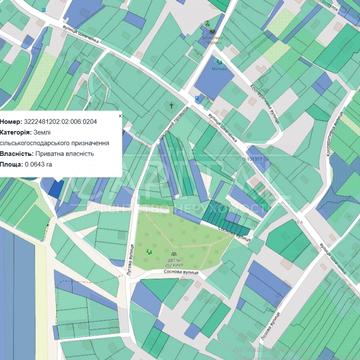Select the highlighted dark blue parcel
This screenshot has width=360, height=360.
(56, 189)
